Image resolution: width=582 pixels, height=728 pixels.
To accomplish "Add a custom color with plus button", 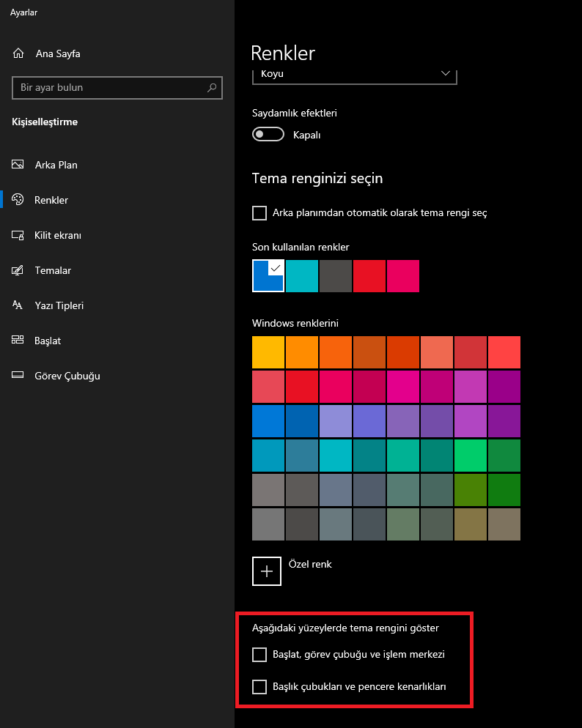I will point(267,571).
